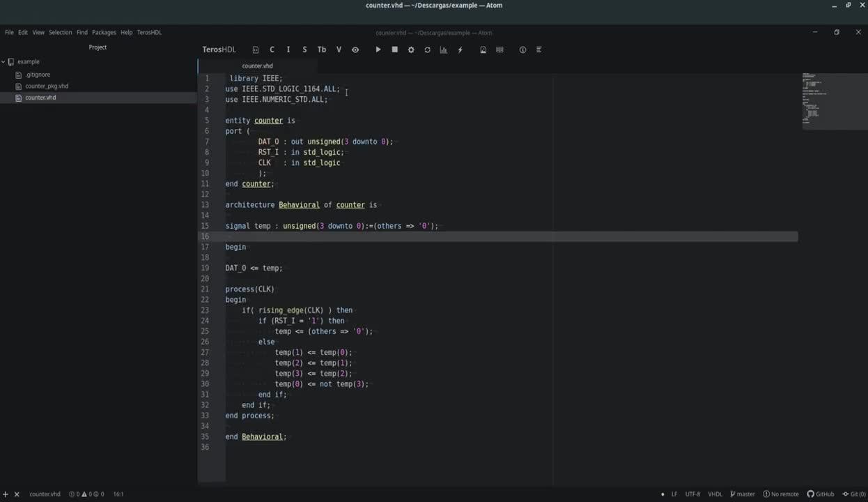868x502 pixels.
Task: Run the TerosHDL simulation with play button
Action: pyautogui.click(x=378, y=50)
